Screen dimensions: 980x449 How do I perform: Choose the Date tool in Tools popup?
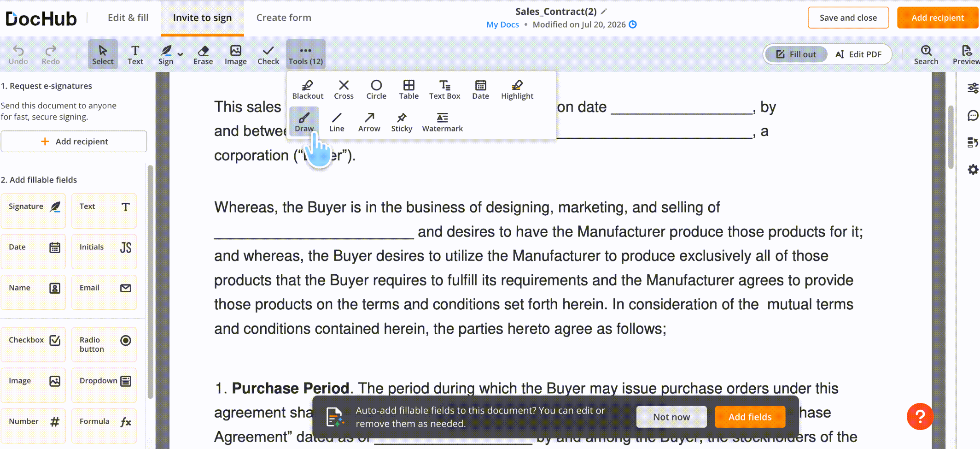480,89
